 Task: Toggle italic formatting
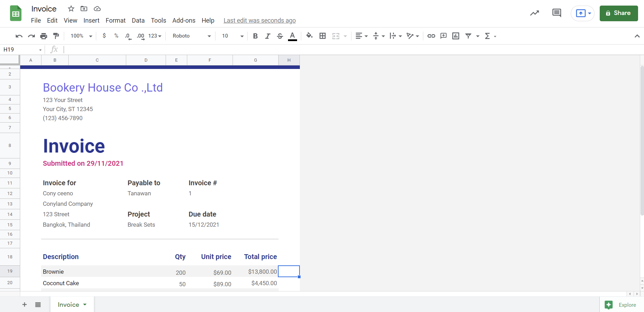[267, 36]
